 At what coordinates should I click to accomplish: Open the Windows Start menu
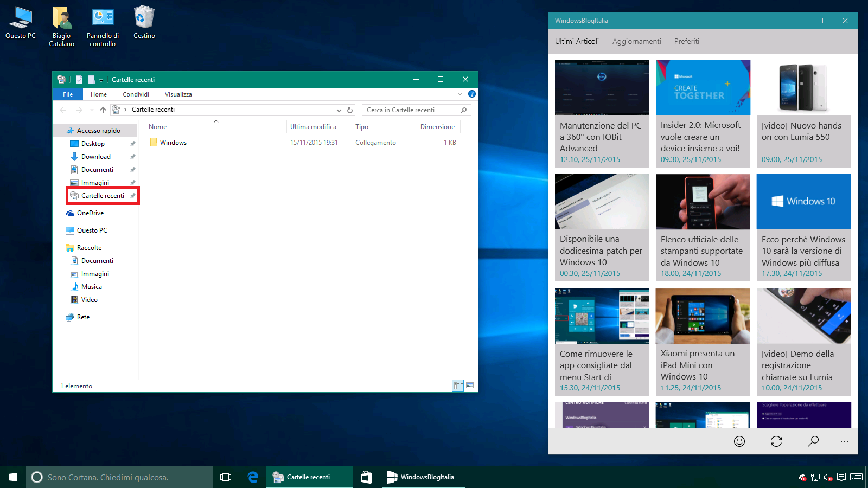(13, 477)
